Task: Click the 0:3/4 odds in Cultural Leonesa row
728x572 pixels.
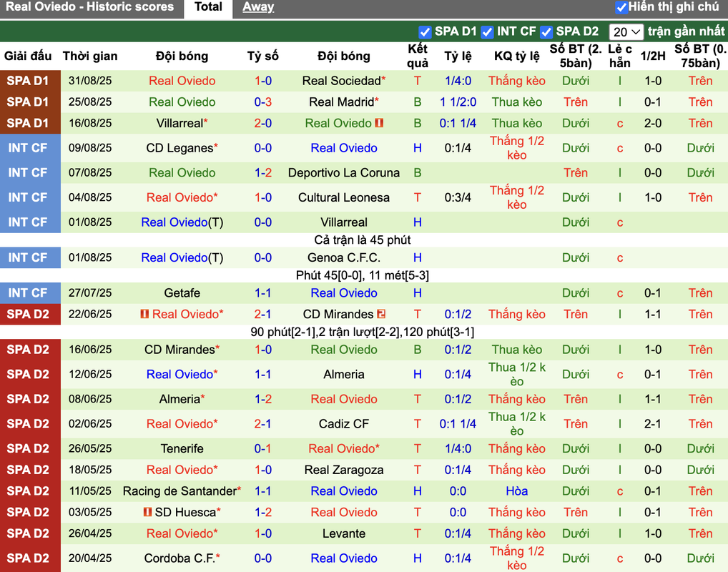Action: click(x=458, y=198)
